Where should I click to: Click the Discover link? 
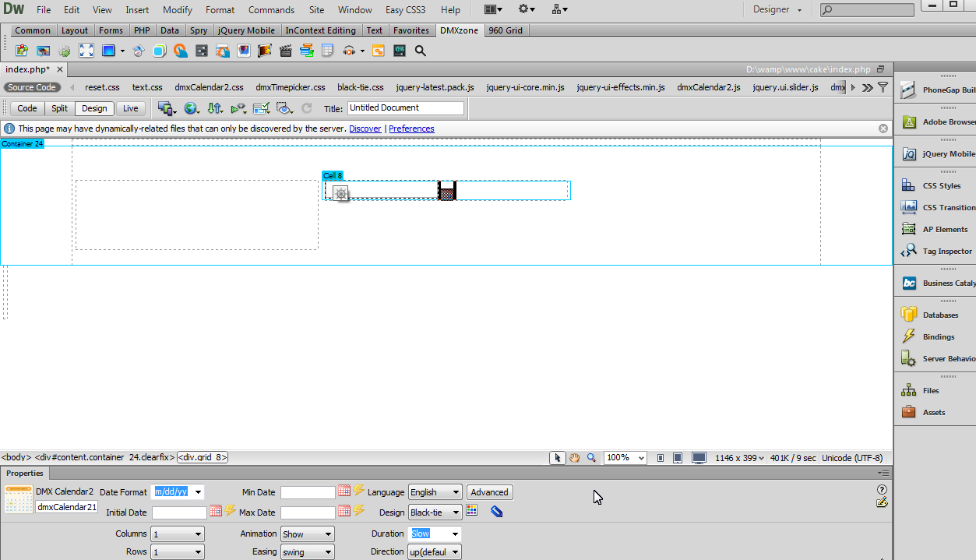pos(365,129)
